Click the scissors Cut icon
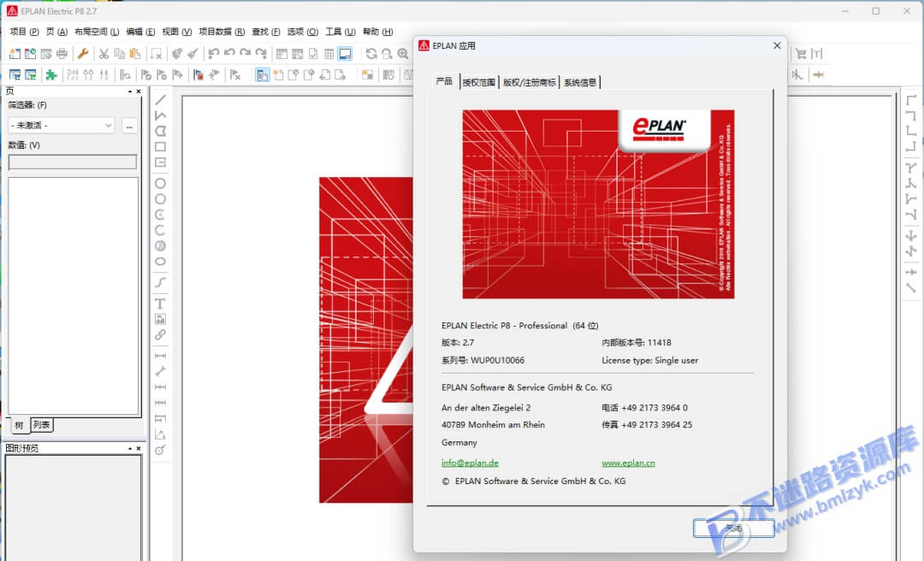 [x=104, y=54]
